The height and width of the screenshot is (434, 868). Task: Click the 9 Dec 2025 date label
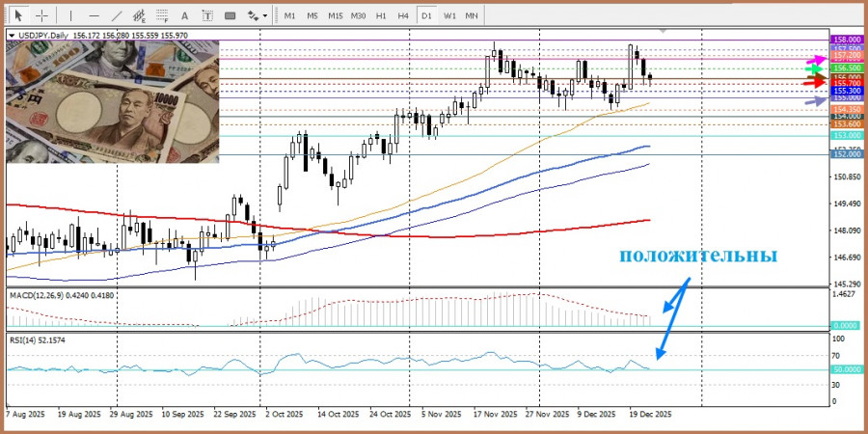coord(597,414)
